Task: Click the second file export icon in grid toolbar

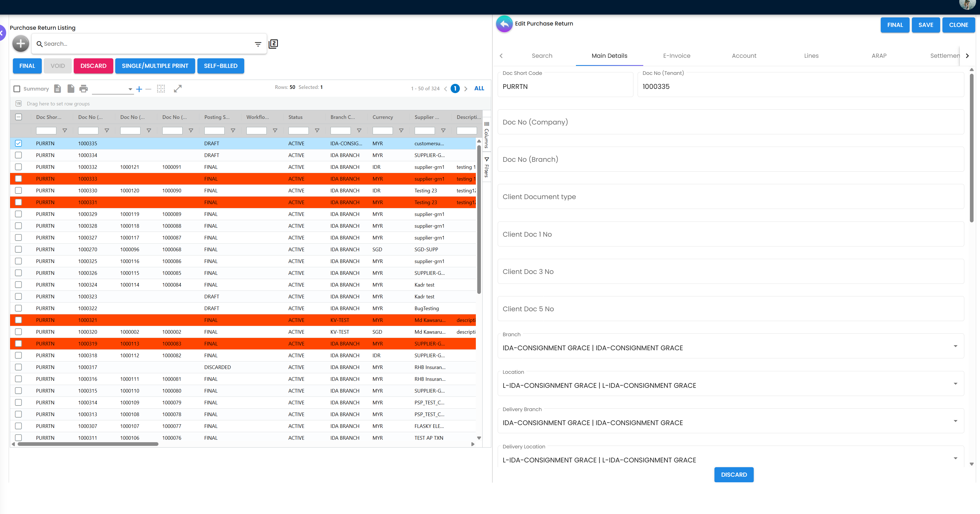Action: [71, 89]
